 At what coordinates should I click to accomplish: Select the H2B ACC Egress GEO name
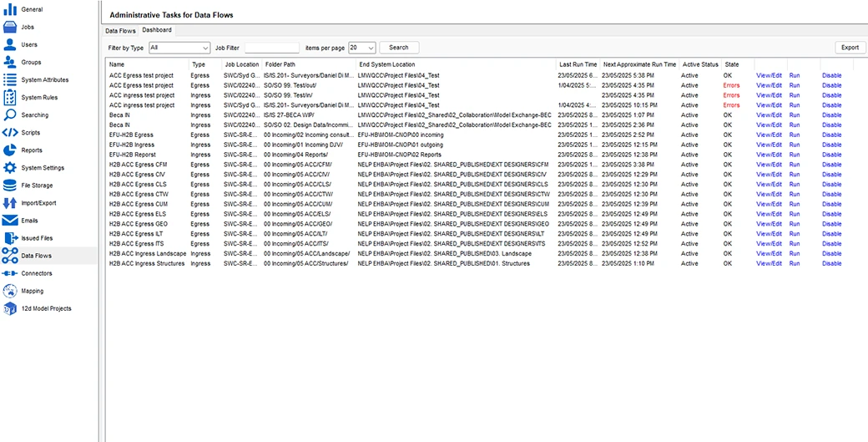(x=139, y=224)
